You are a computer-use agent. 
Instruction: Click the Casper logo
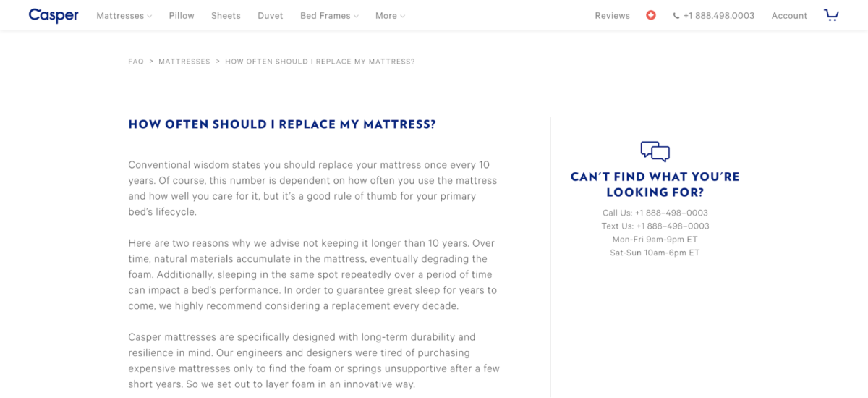[x=54, y=15]
